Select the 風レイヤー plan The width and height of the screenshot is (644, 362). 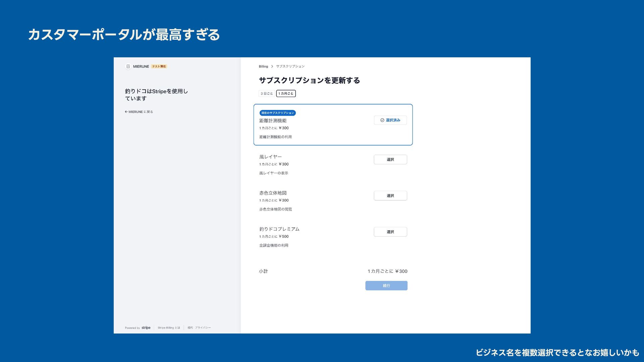(390, 160)
